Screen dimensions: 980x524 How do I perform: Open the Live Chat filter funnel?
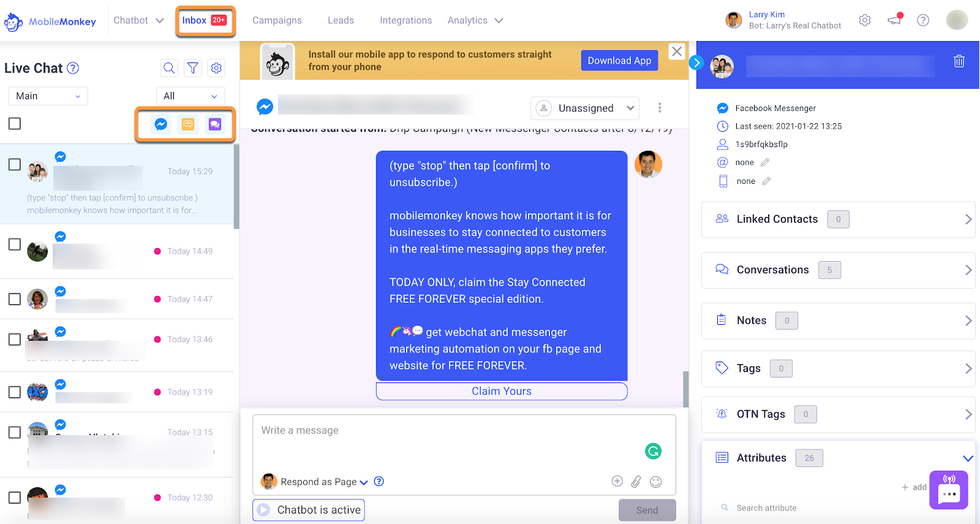click(x=193, y=68)
